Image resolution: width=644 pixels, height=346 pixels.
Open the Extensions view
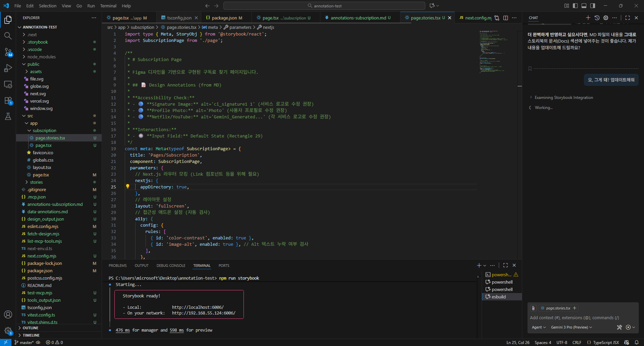tap(8, 101)
